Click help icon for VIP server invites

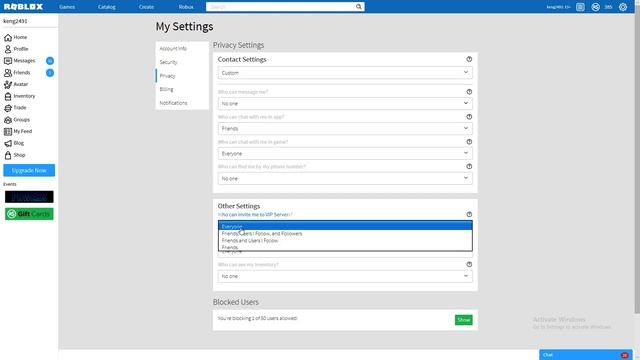[469, 214]
